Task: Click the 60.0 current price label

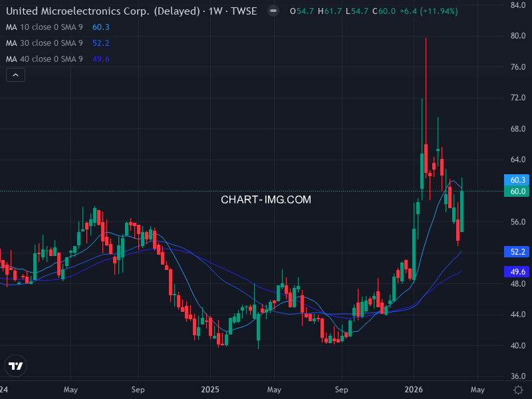Action: tap(517, 192)
